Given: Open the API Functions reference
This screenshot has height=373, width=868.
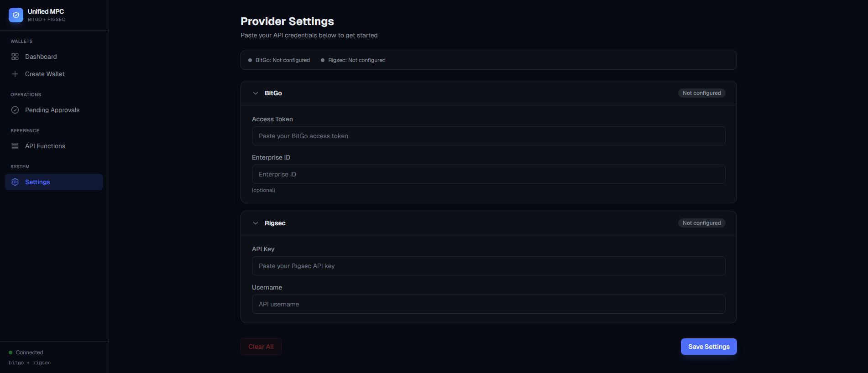Looking at the screenshot, I should (54, 146).
